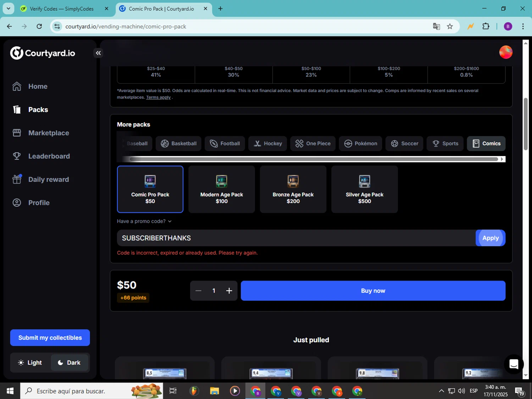Select the One Piece pack category
532x399 pixels.
coord(313,144)
